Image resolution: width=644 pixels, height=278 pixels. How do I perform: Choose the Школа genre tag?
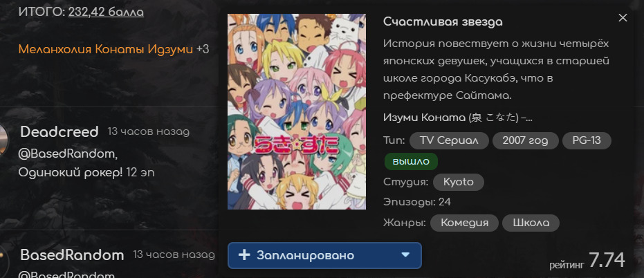(531, 223)
